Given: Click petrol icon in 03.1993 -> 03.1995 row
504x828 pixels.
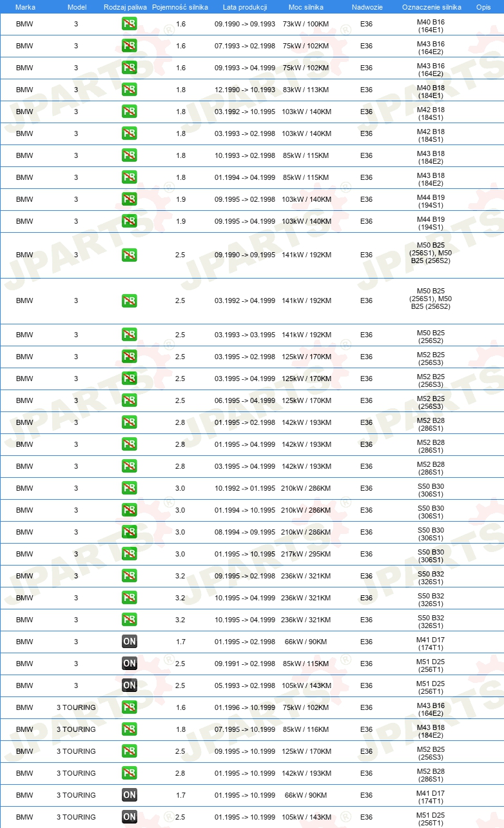Looking at the screenshot, I should tap(129, 335).
